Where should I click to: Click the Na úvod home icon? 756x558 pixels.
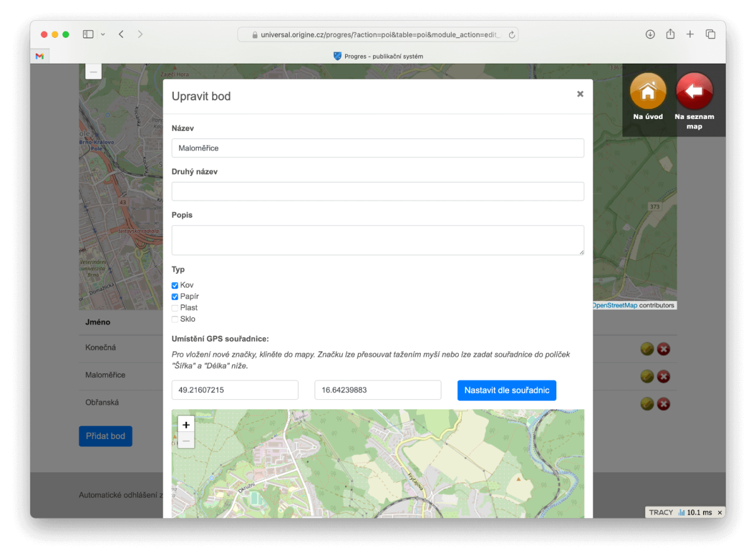point(648,92)
